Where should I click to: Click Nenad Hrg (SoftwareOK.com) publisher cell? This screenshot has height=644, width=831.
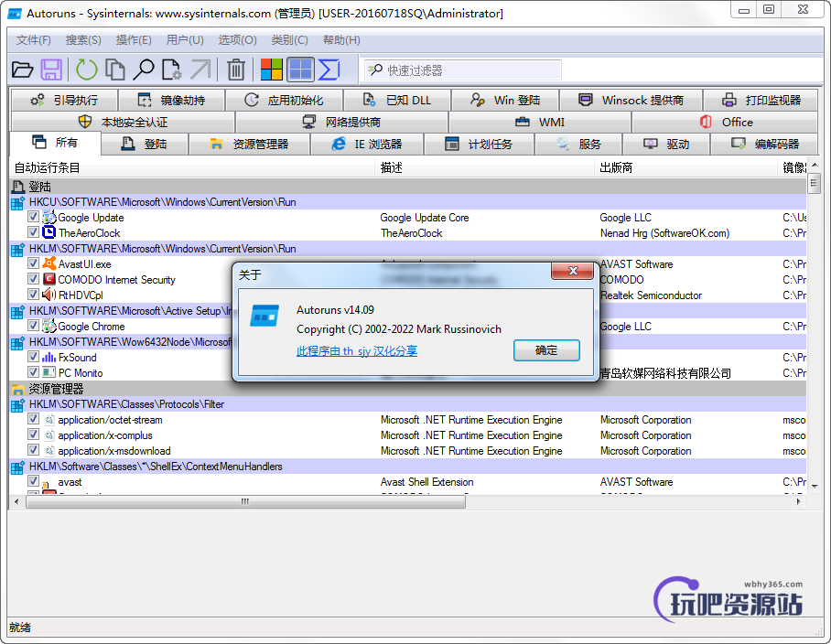tap(664, 233)
